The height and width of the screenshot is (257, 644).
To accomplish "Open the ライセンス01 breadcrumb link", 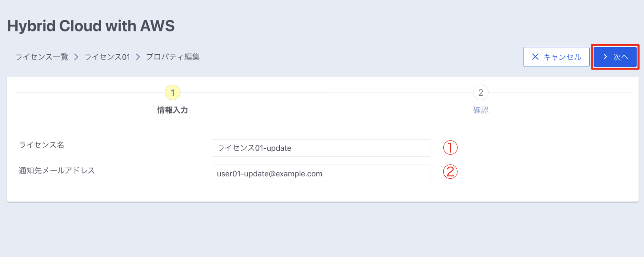I will [107, 57].
